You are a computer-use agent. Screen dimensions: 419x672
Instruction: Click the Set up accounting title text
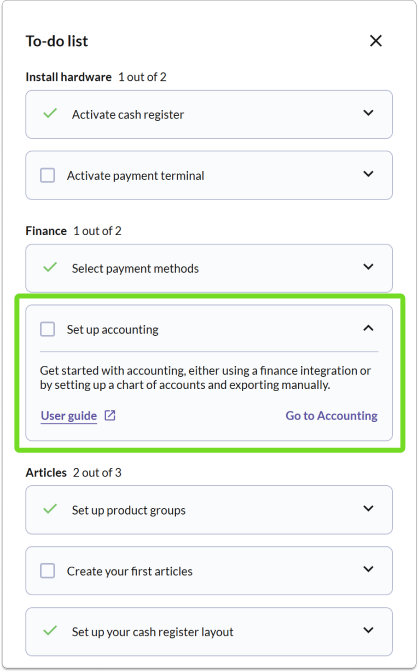(113, 330)
